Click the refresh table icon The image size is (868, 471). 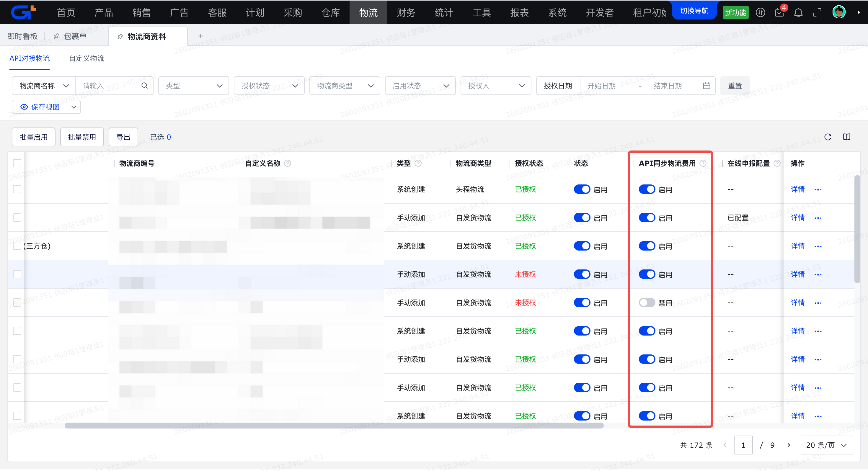click(x=828, y=137)
